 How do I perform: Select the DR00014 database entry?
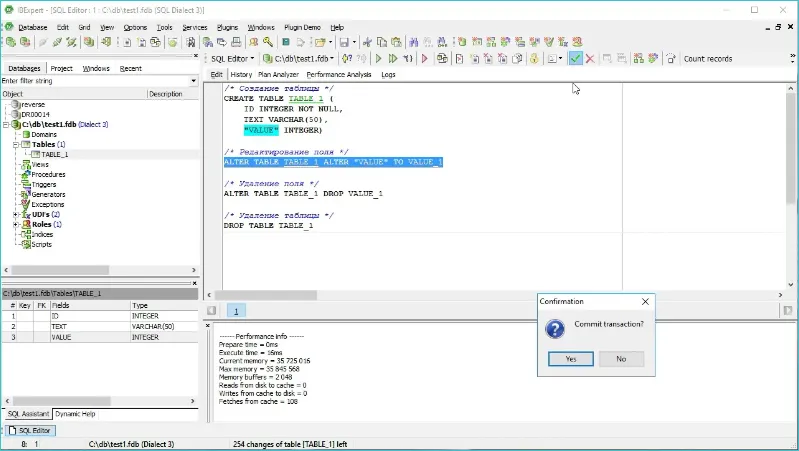click(35, 115)
